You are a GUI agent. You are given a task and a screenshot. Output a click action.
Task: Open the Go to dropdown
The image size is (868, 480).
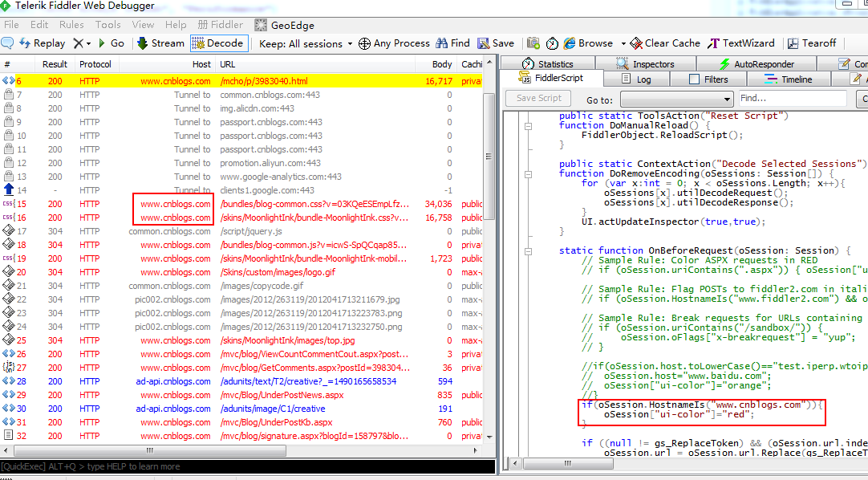[677, 100]
